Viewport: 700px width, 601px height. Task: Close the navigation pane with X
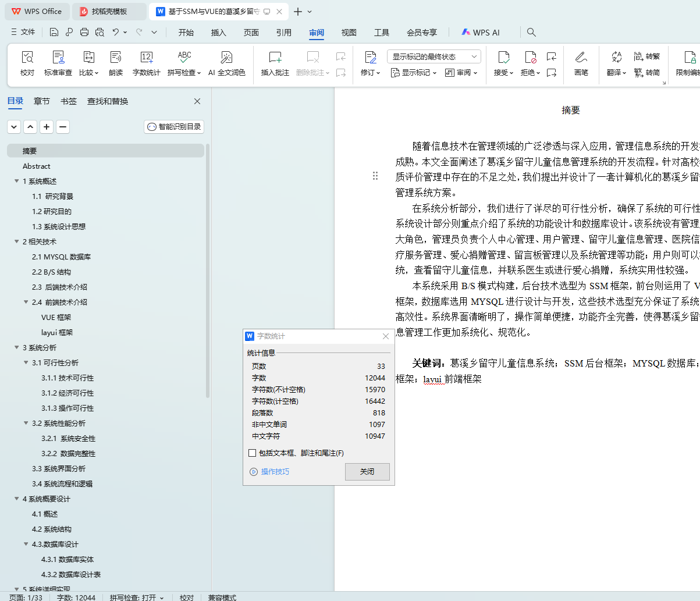197,101
